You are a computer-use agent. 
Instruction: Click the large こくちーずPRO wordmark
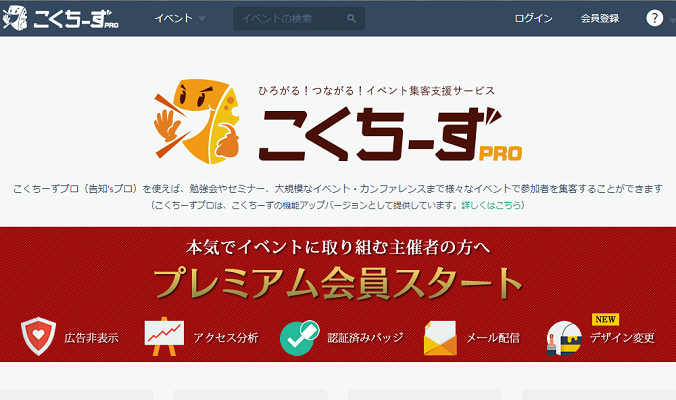pyautogui.click(x=390, y=134)
